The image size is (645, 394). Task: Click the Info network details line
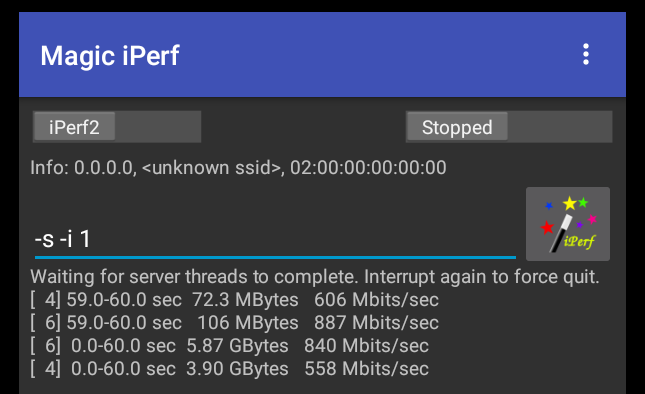[238, 168]
